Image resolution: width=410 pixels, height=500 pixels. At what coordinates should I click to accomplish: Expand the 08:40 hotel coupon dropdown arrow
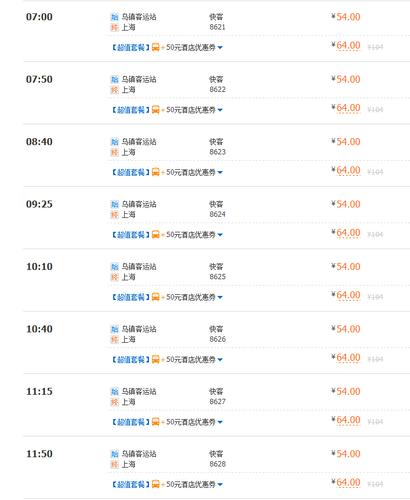tap(220, 173)
